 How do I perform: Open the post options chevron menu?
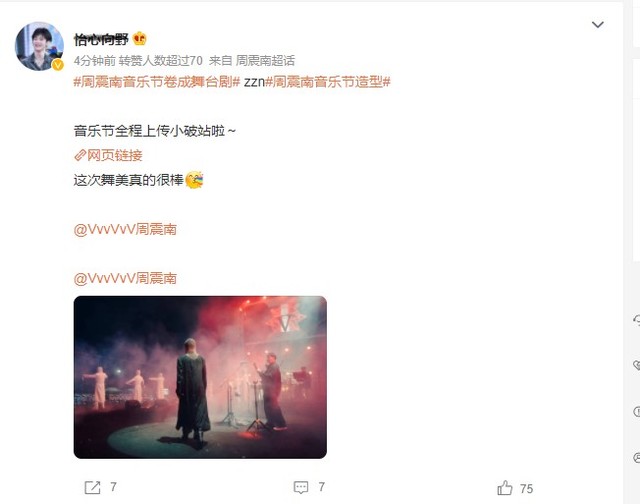[598, 24]
